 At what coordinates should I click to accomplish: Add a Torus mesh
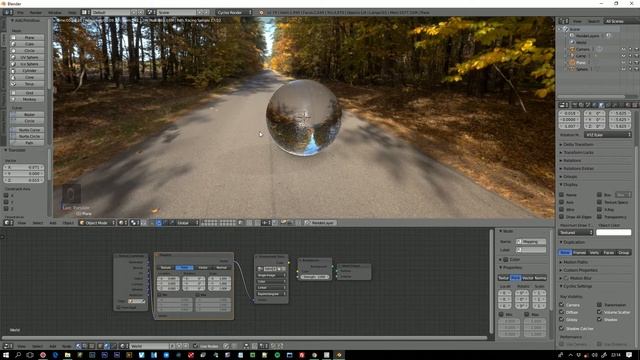tap(27, 84)
